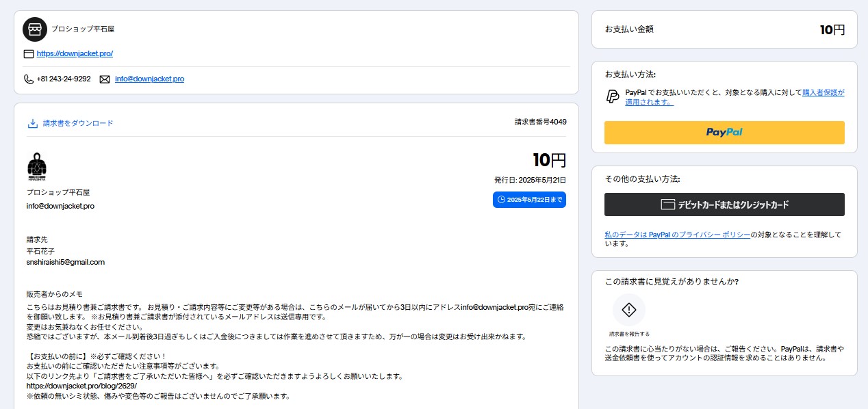The image size is (868, 409).
Task: Click the download icon for the invoice
Action: click(32, 124)
